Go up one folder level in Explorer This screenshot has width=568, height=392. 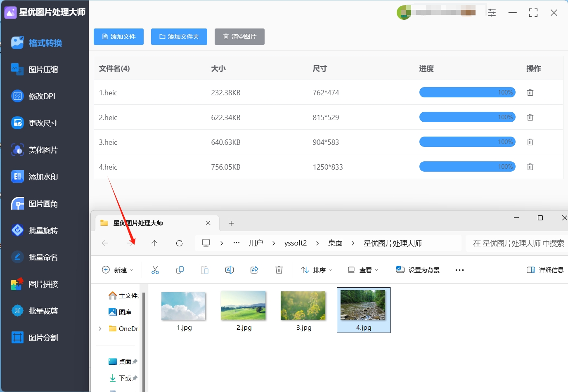coord(154,243)
